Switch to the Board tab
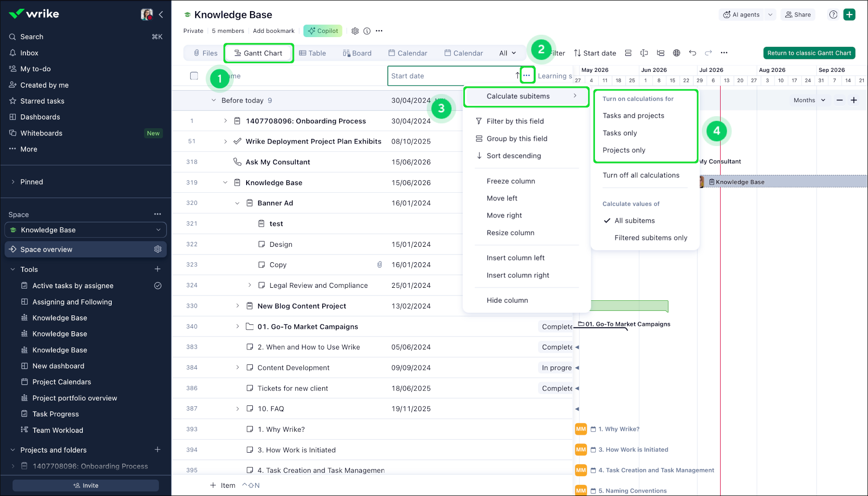 pos(357,53)
